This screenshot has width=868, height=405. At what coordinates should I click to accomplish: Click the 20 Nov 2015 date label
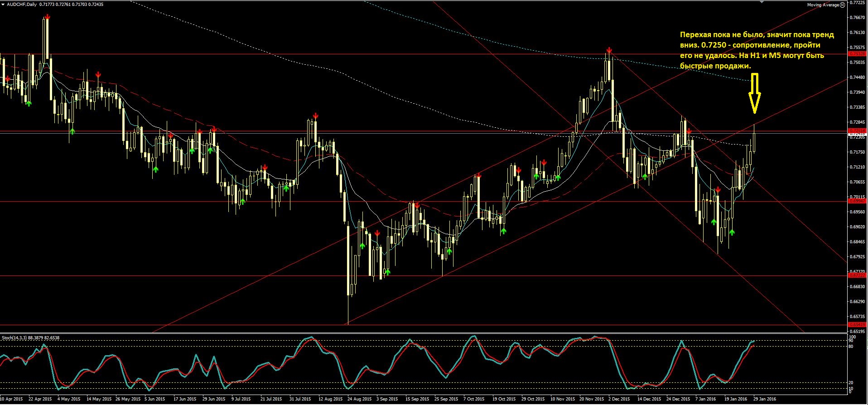592,400
